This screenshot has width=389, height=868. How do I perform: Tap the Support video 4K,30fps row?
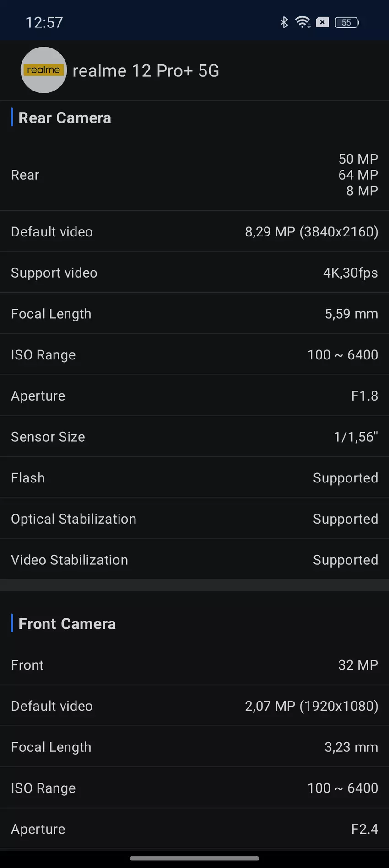click(x=194, y=273)
